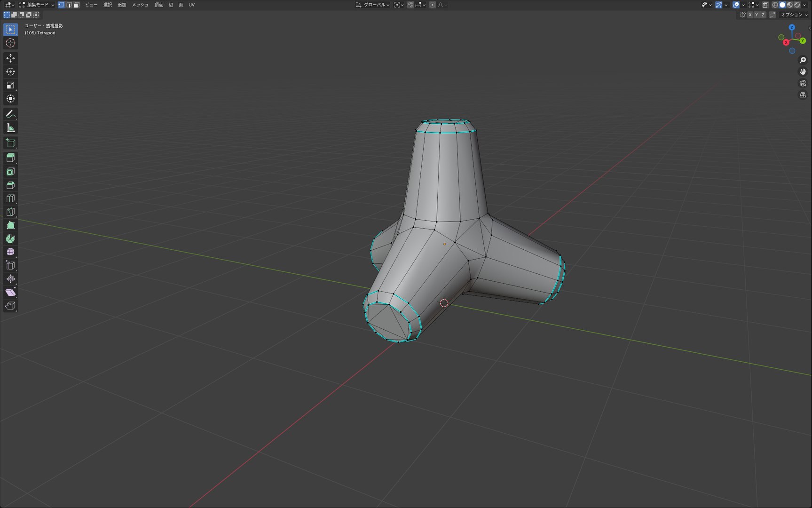Image resolution: width=812 pixels, height=508 pixels.
Task: Open mesh edit mode overlay dropdown
Action: click(754, 5)
